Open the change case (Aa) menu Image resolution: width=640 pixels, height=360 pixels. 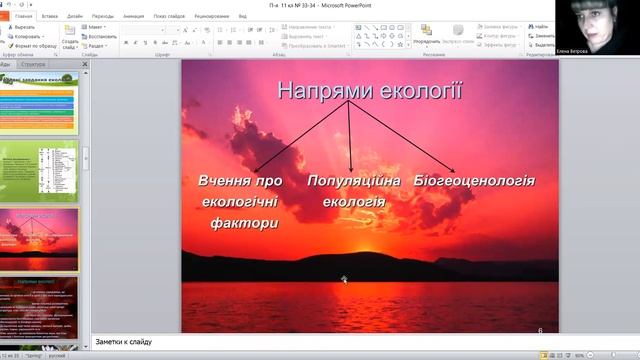tap(188, 42)
